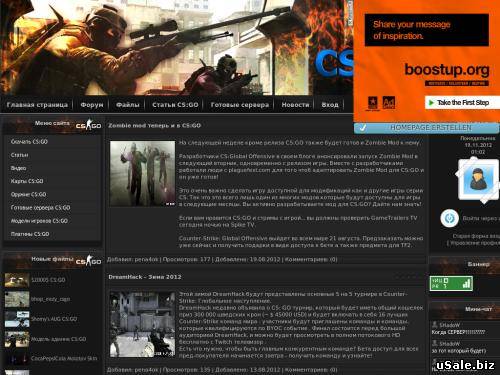Screen dimensions: 500x375
Task: Click the bhop map file thumbnail
Action: click(17, 299)
